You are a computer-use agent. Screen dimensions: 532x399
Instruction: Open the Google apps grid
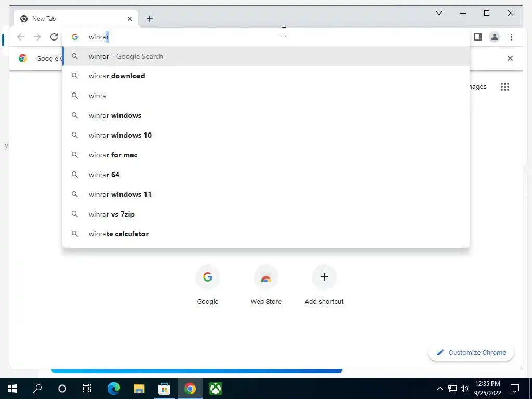[505, 87]
